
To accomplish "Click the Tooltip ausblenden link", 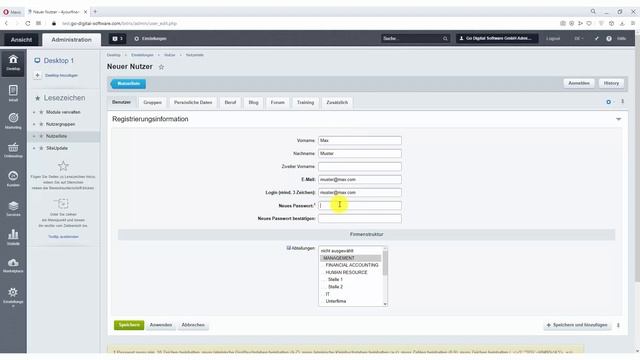I will 63,237.
